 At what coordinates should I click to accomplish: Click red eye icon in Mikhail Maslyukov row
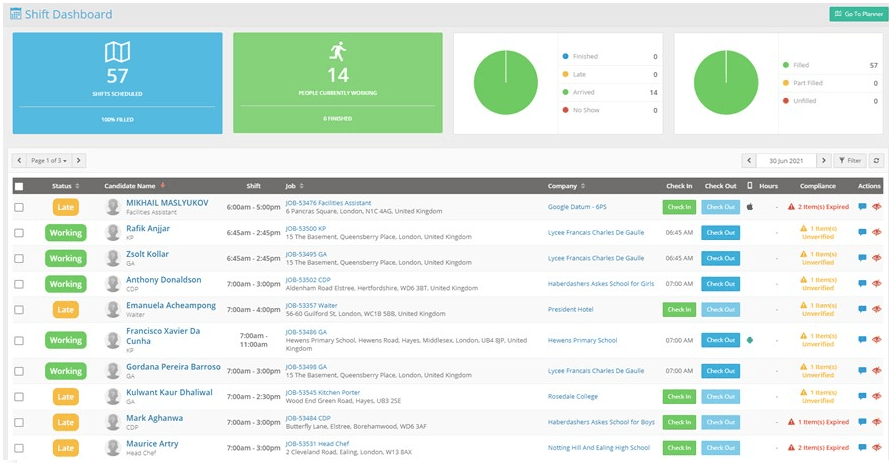[x=877, y=207]
